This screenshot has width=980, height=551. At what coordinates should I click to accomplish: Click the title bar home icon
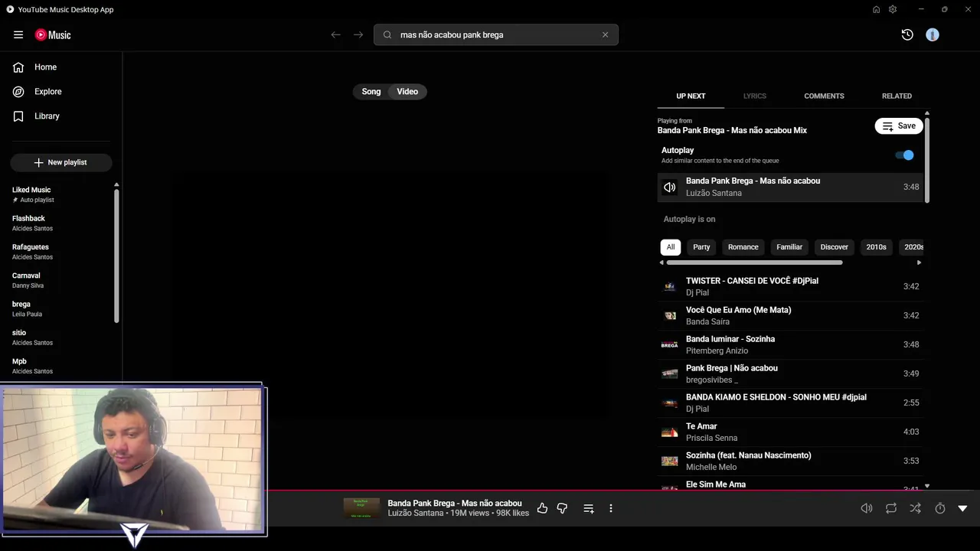pyautogui.click(x=876, y=9)
